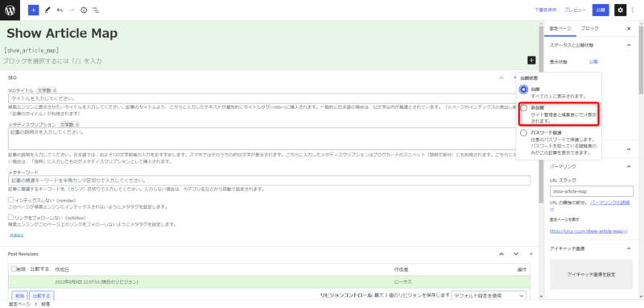Undo the last change
This screenshot has height=308, width=644.
coord(60,10)
